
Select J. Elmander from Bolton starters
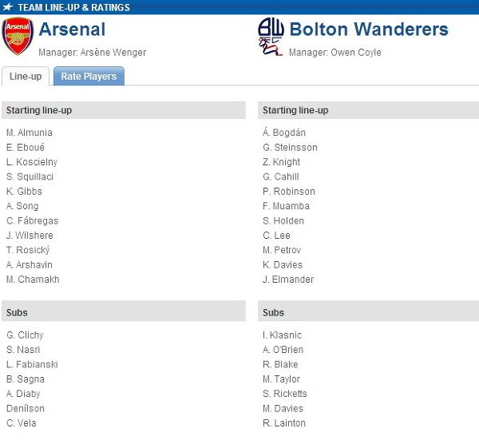click(288, 280)
